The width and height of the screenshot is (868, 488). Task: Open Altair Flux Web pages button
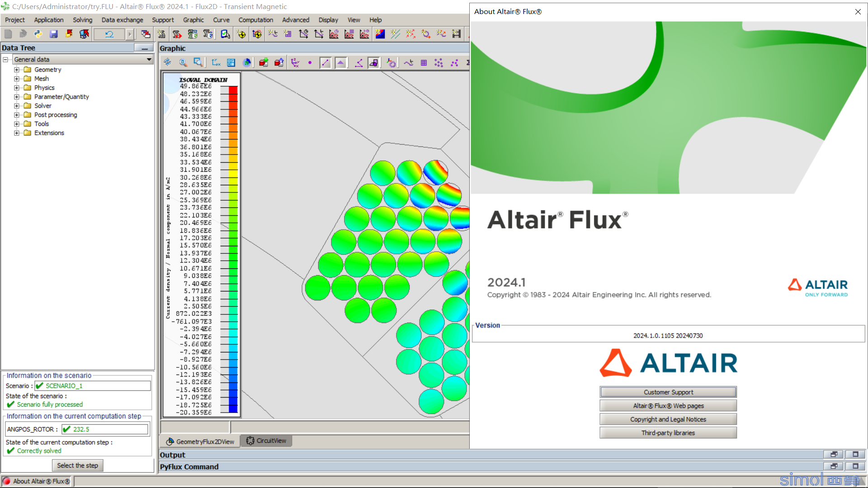pyautogui.click(x=668, y=406)
